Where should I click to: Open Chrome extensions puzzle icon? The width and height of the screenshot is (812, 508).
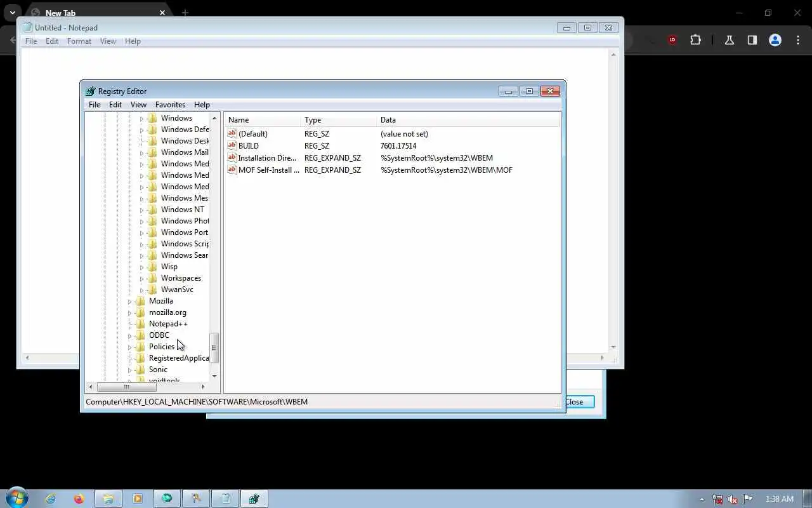pyautogui.click(x=695, y=40)
